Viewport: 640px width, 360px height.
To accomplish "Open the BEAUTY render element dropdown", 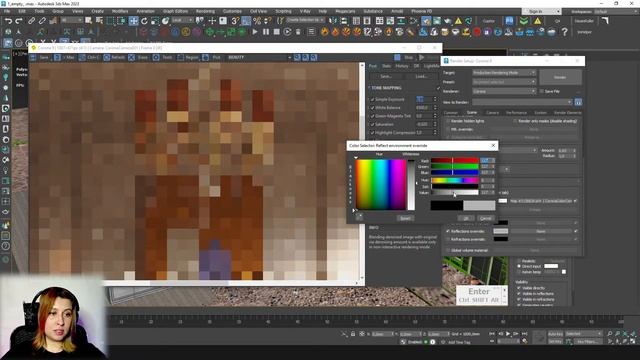I will pyautogui.click(x=259, y=58).
